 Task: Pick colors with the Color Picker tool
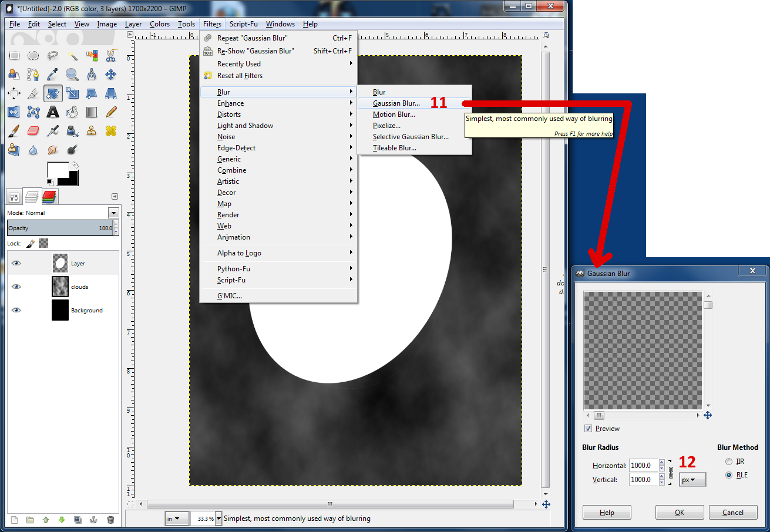point(52,73)
